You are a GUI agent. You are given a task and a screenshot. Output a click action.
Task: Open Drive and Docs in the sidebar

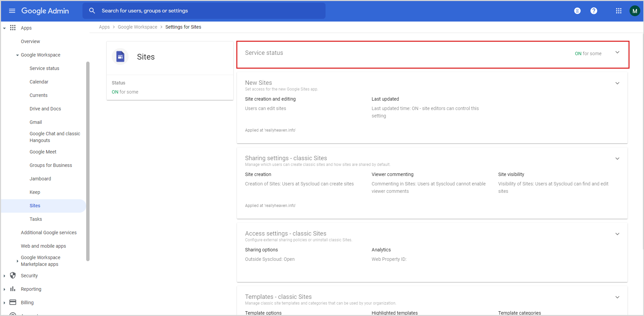[45, 109]
